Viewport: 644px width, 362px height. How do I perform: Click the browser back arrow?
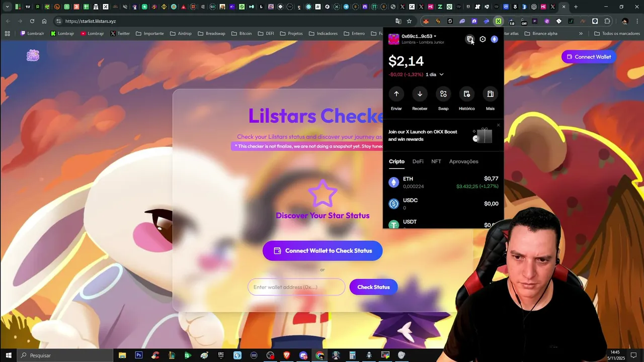[x=8, y=21]
